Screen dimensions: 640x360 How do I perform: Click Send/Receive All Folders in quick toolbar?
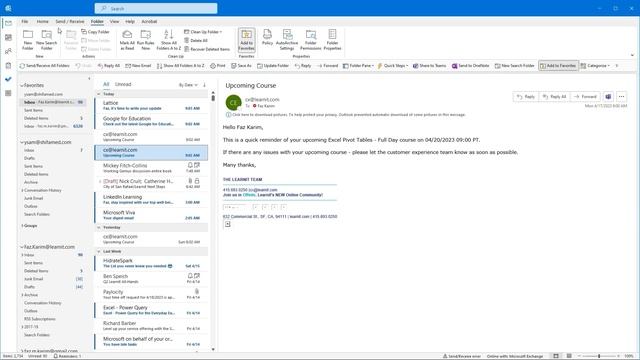(44, 66)
